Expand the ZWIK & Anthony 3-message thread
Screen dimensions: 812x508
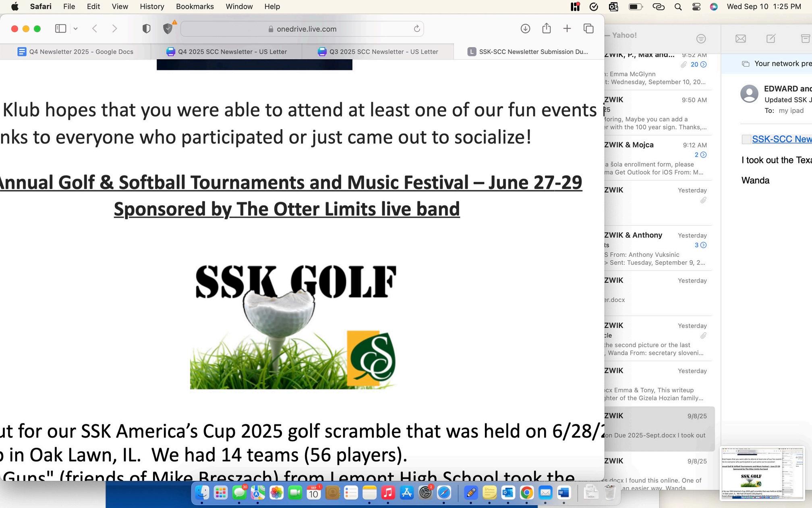point(703,245)
